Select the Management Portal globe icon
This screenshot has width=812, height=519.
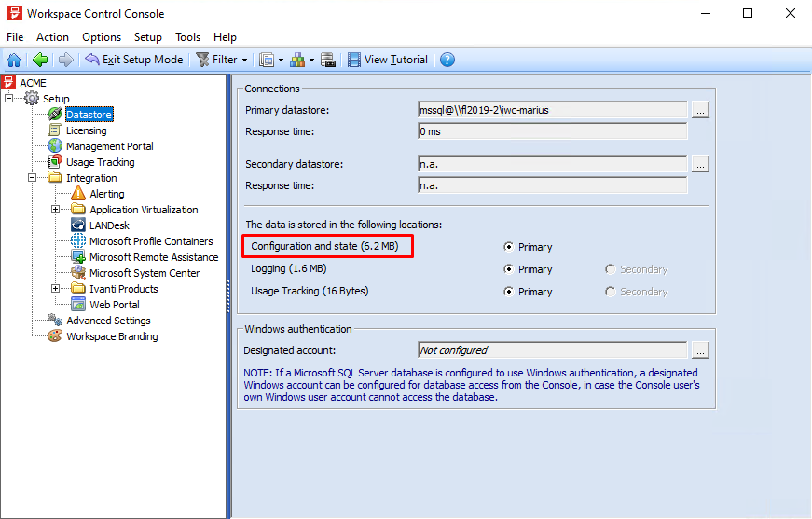pyautogui.click(x=55, y=146)
